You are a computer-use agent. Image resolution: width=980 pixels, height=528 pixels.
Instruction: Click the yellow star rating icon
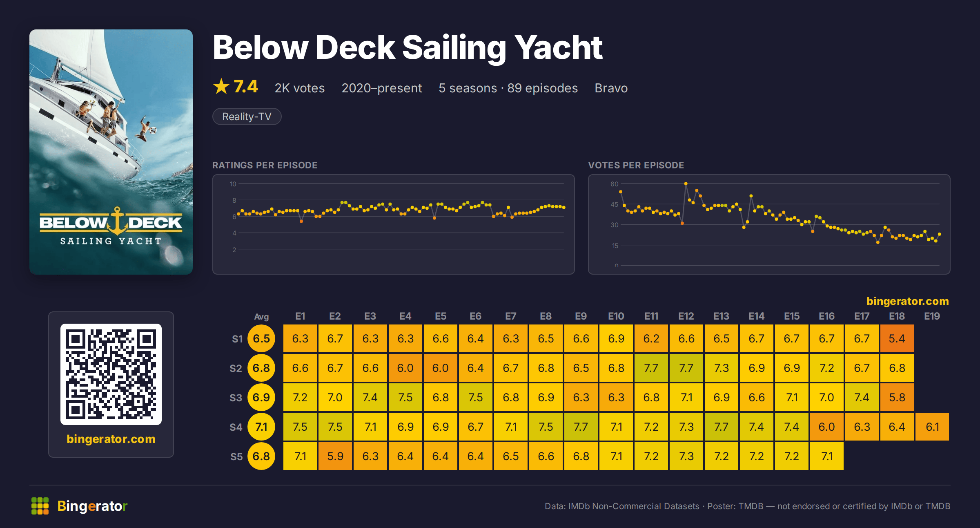pos(221,86)
